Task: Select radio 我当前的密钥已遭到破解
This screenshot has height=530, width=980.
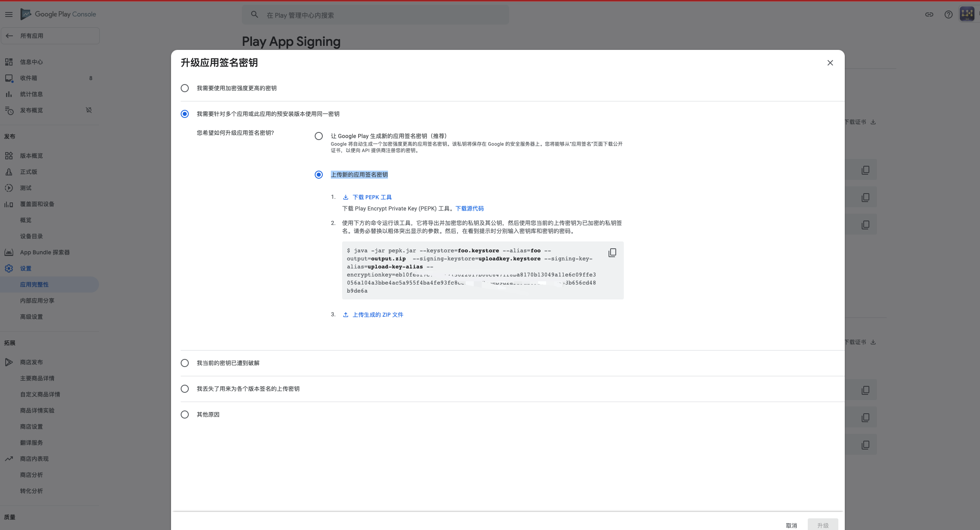Action: coord(185,363)
